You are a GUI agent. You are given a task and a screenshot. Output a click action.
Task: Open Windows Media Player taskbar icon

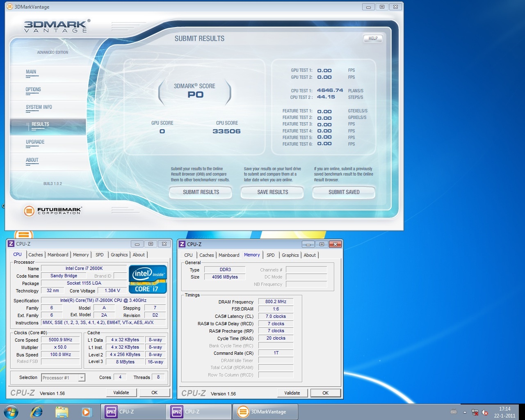[87, 411]
